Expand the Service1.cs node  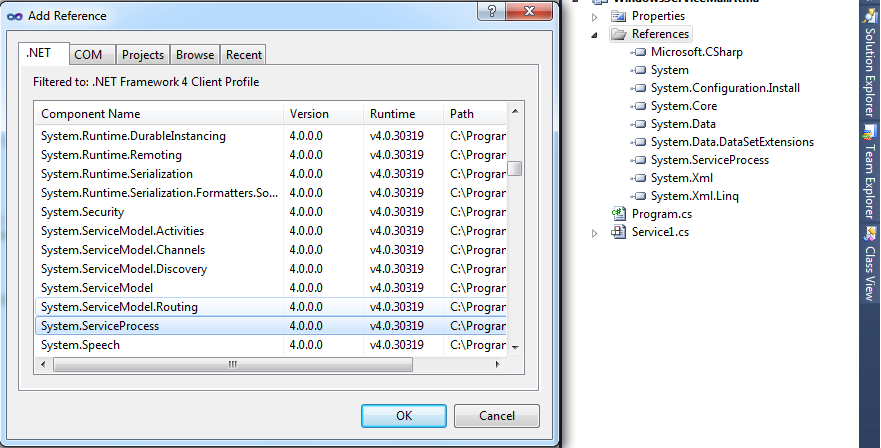pyautogui.click(x=594, y=233)
